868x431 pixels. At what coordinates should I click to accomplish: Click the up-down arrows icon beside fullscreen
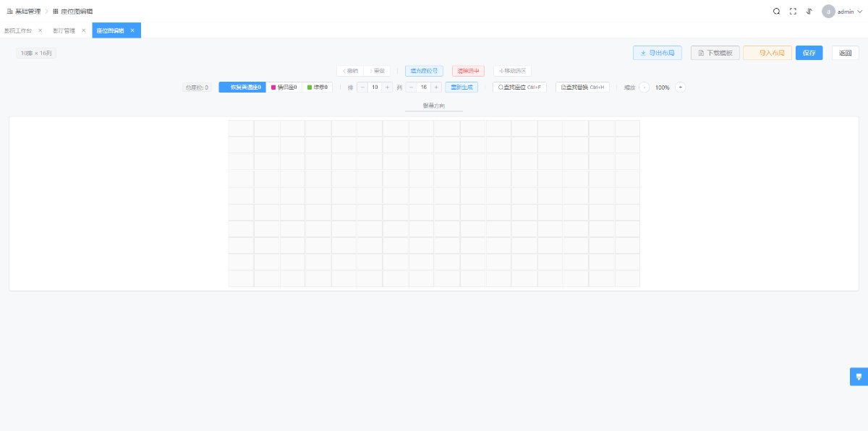click(809, 12)
